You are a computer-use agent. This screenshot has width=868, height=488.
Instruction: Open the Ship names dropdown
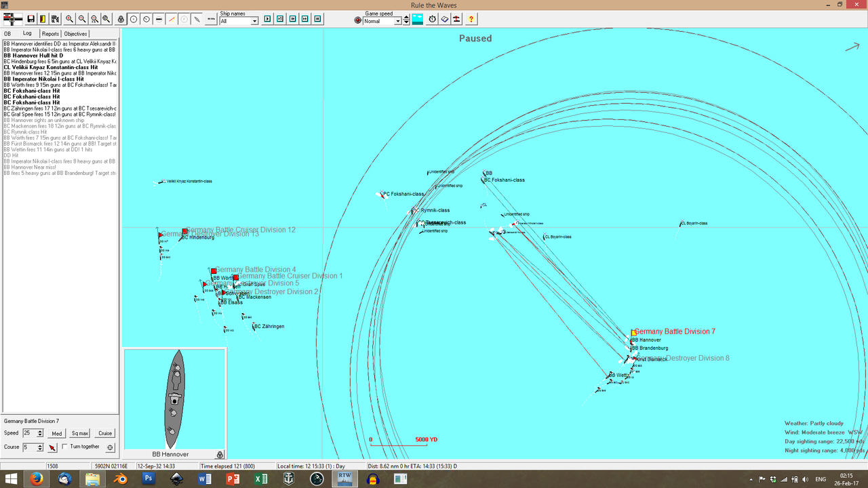(x=255, y=21)
